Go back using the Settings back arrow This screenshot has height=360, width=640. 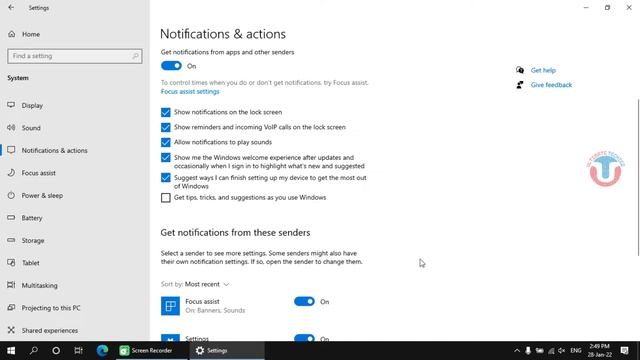[11, 7]
